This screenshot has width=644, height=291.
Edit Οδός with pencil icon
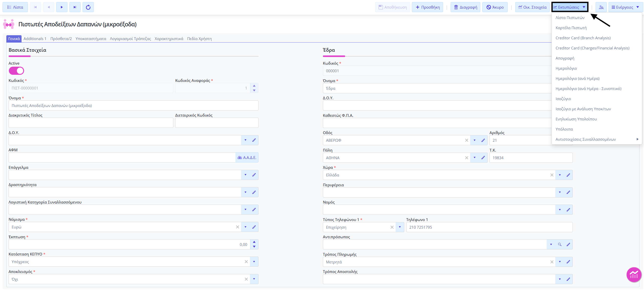pos(483,140)
